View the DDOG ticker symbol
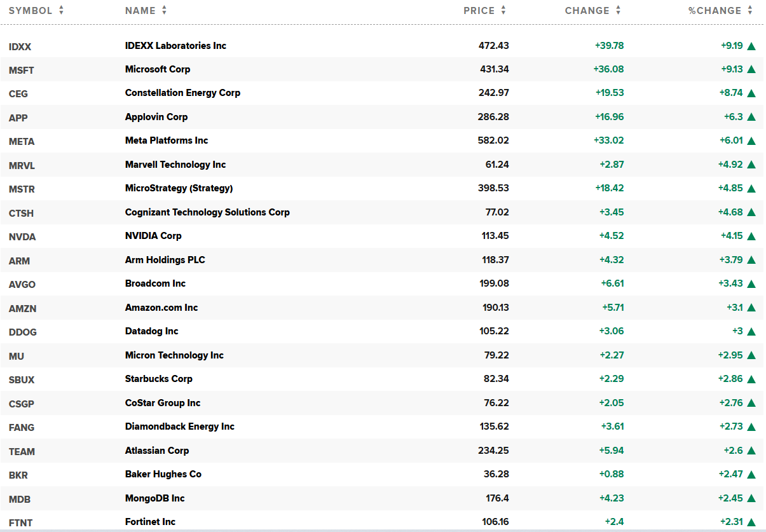 click(x=22, y=332)
